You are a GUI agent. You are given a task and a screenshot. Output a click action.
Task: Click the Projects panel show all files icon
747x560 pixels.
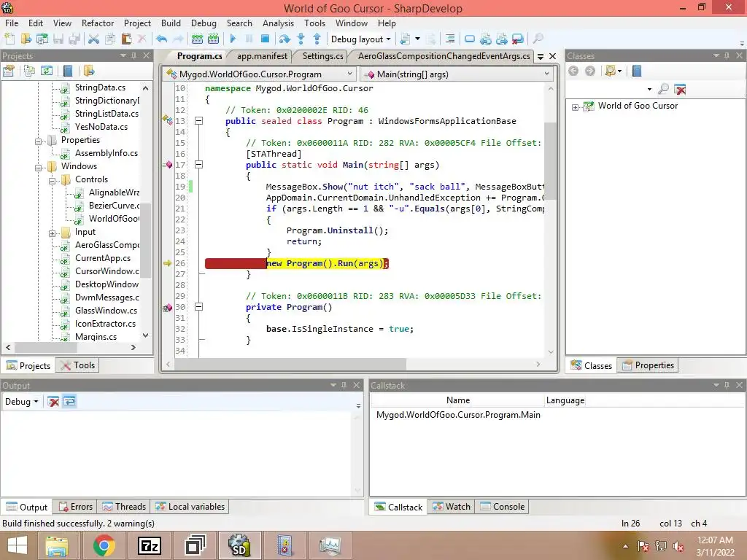point(29,71)
